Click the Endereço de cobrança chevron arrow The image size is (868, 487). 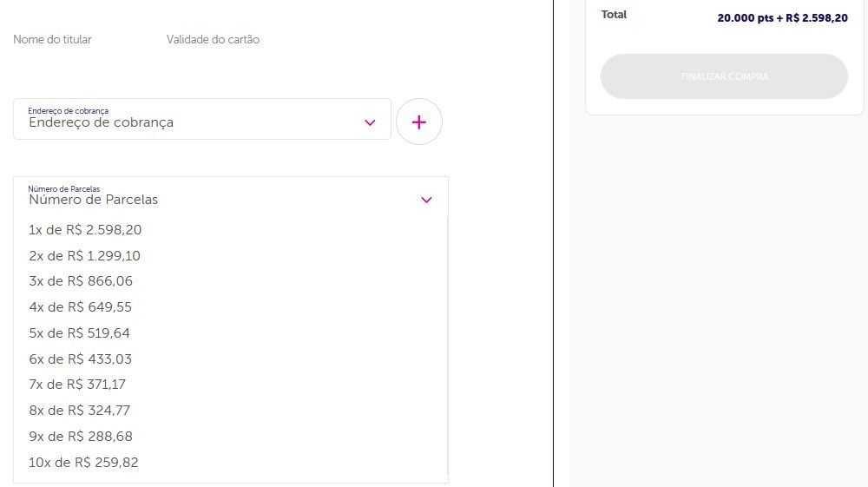tap(370, 122)
